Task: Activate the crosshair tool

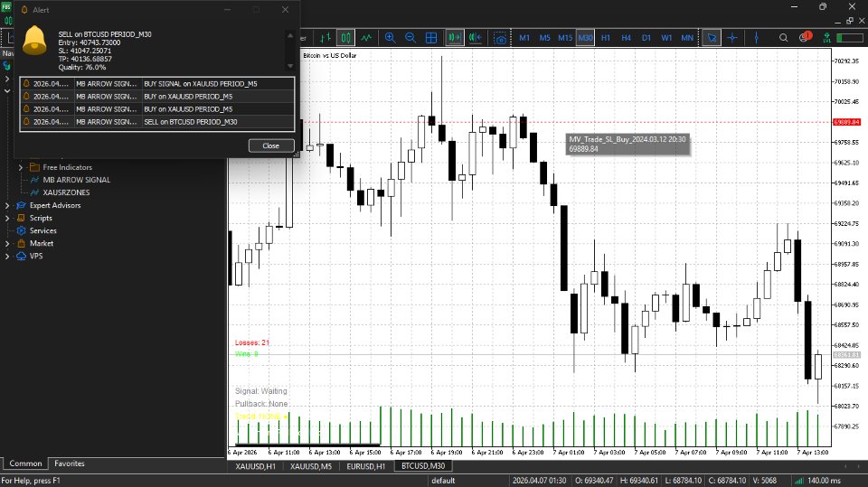Action: point(731,38)
